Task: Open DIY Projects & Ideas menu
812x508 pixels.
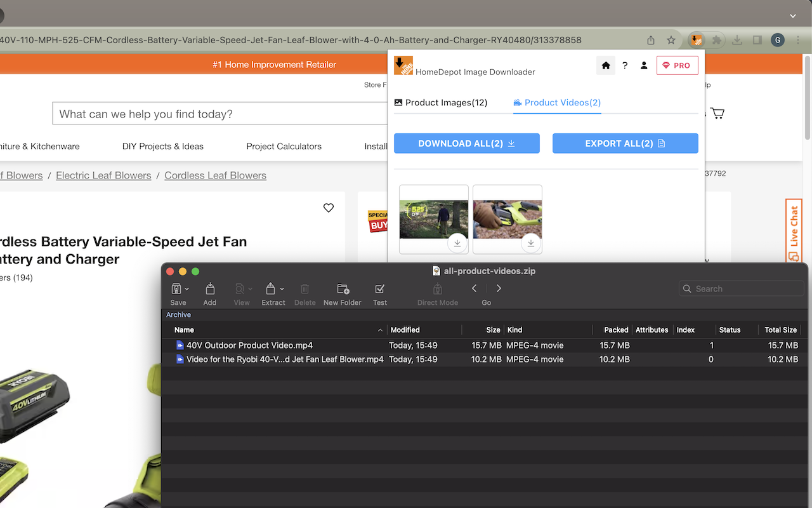Action: pos(163,146)
